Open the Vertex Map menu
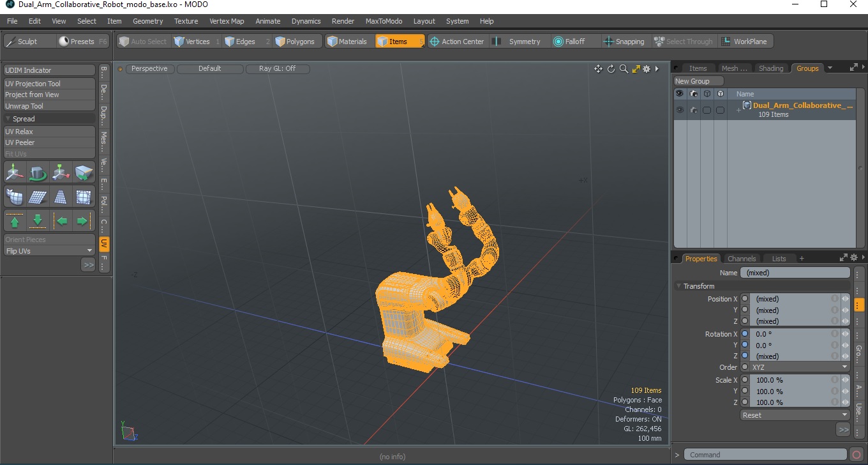 [227, 21]
